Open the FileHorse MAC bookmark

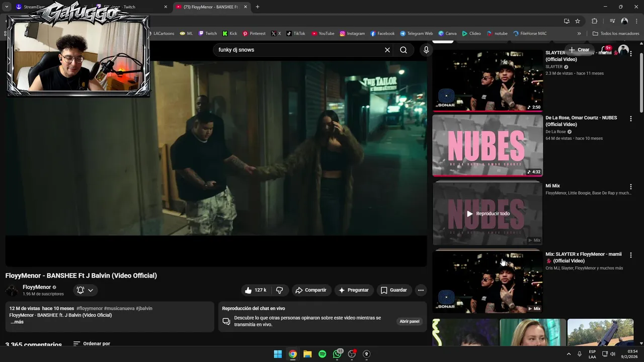click(x=530, y=34)
